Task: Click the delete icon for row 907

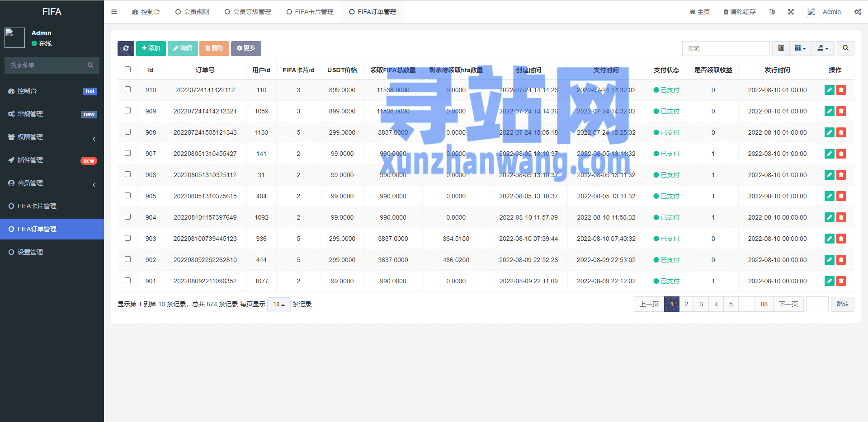Action: [x=841, y=154]
